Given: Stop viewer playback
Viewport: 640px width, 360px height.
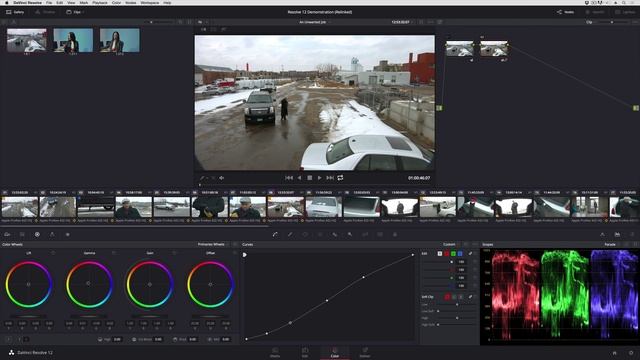Looking at the screenshot, I should click(x=309, y=178).
